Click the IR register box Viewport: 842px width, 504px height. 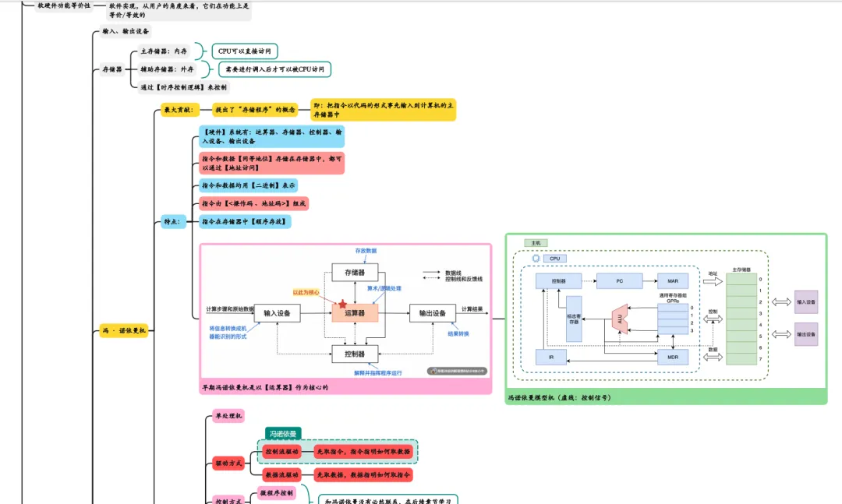tap(551, 357)
